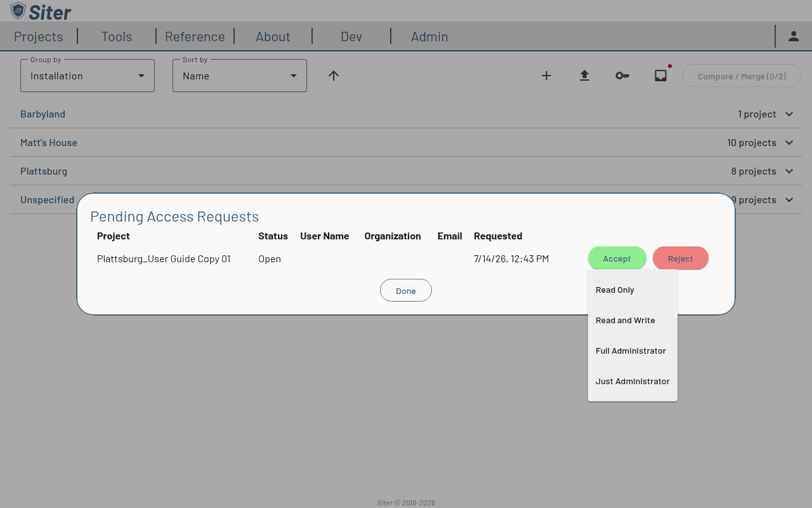Click the green Accept button
Viewport: 812px width, 508px height.
pos(617,258)
